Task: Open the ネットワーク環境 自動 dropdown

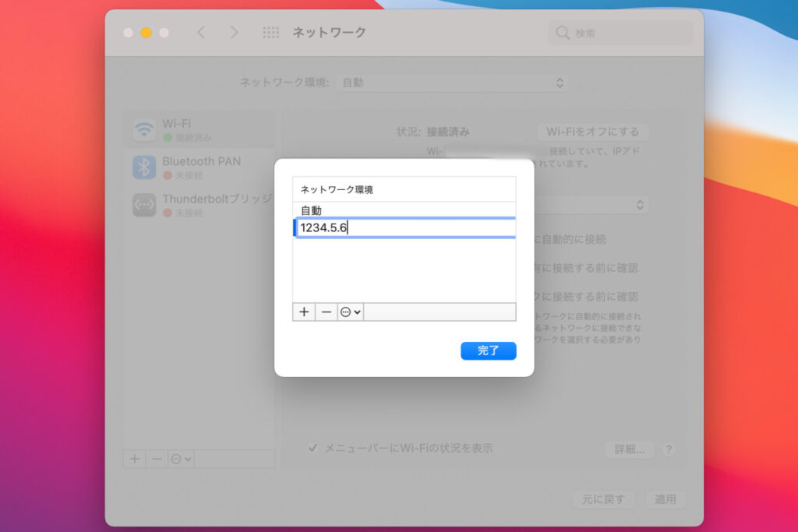Action: (452, 83)
